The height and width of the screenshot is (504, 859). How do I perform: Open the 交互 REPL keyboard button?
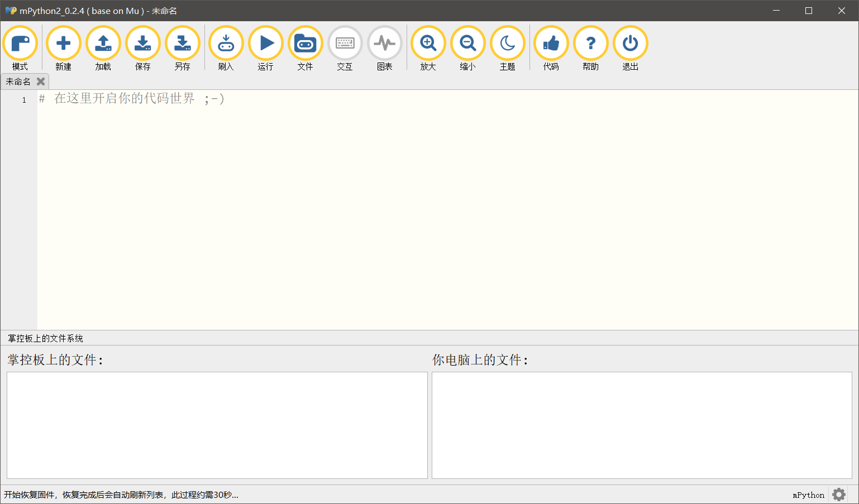(x=345, y=49)
